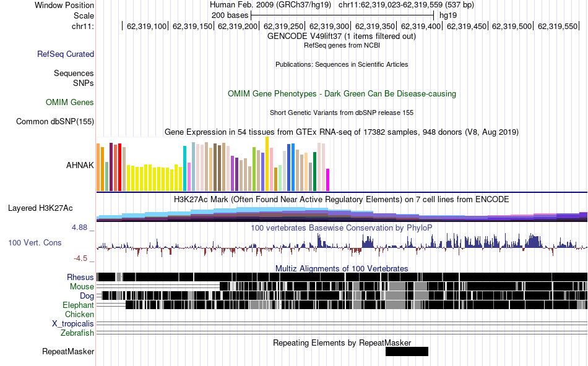This screenshot has width=588, height=366.
Task: Click the dark green bar in AHNAK expression chart
Action: click(315, 172)
